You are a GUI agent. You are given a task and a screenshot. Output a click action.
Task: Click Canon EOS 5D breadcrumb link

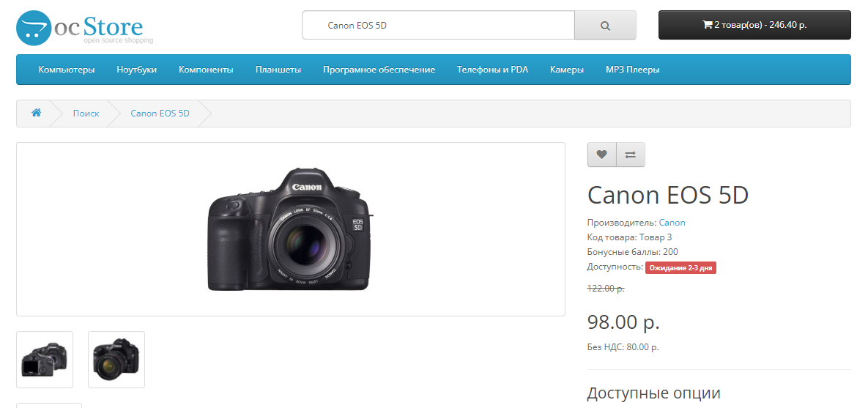[160, 114]
